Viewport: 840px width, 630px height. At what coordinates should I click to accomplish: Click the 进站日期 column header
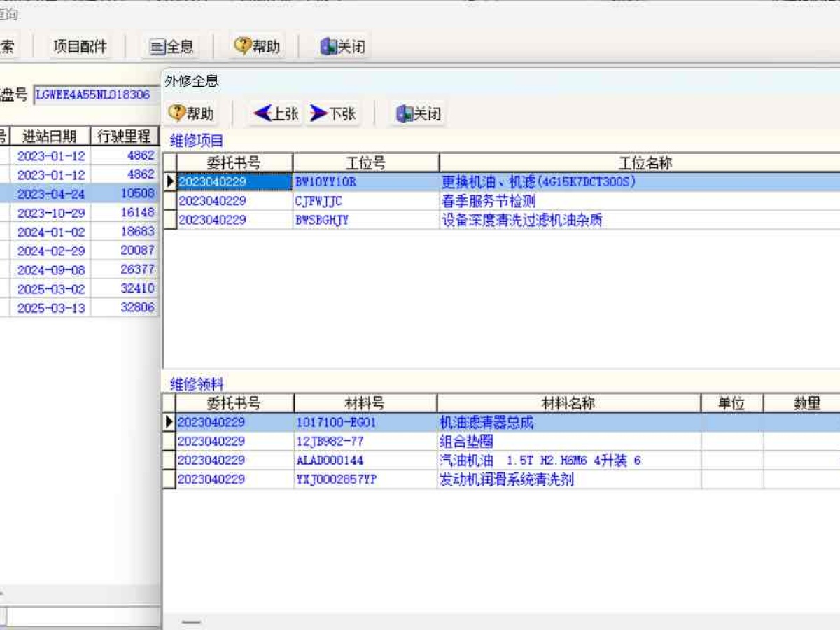(x=50, y=136)
